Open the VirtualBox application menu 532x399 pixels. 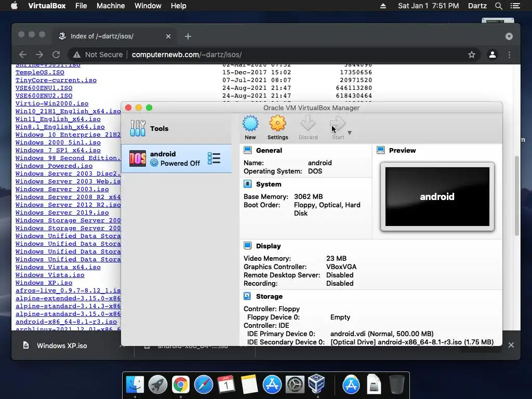[47, 6]
